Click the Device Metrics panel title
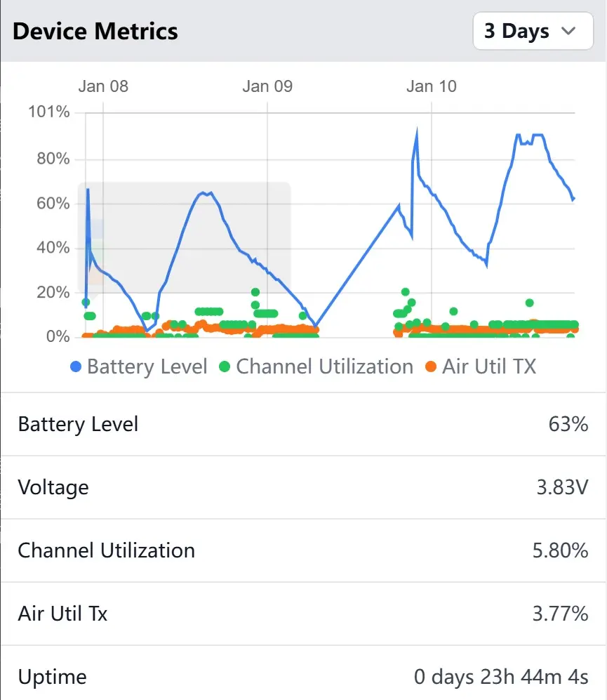Viewport: 607px width, 700px height. point(95,32)
